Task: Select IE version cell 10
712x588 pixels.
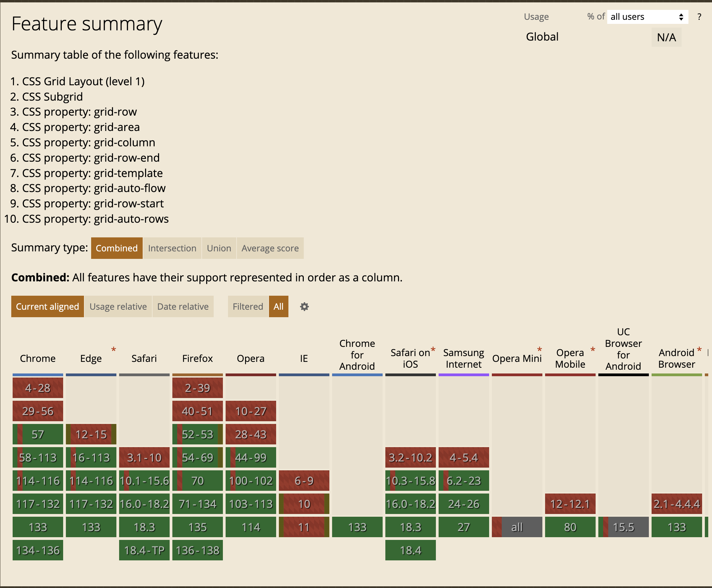Action: pos(304,504)
